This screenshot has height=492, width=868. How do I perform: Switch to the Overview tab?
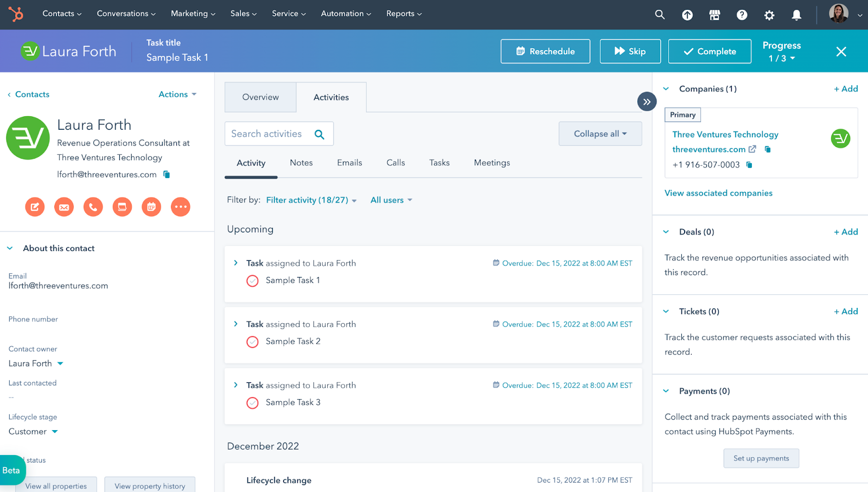(x=260, y=97)
